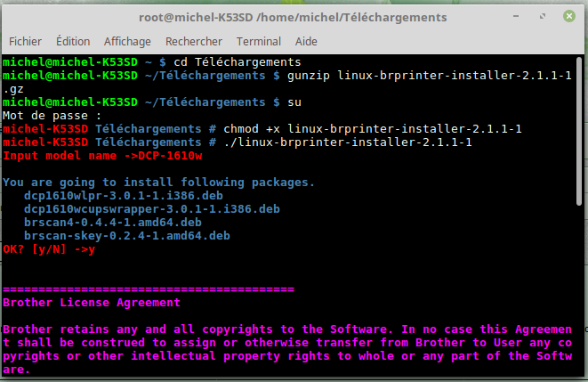The image size is (588, 382).
Task: Click the dcp1610wlpr-3.0.1-1.i386.deb package line
Action: pos(124,196)
